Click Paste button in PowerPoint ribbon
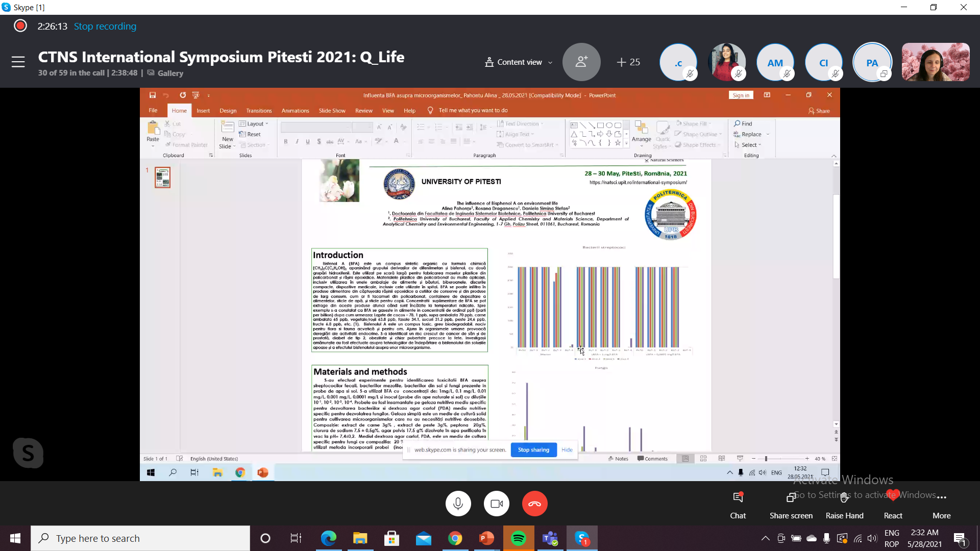 pos(153,134)
